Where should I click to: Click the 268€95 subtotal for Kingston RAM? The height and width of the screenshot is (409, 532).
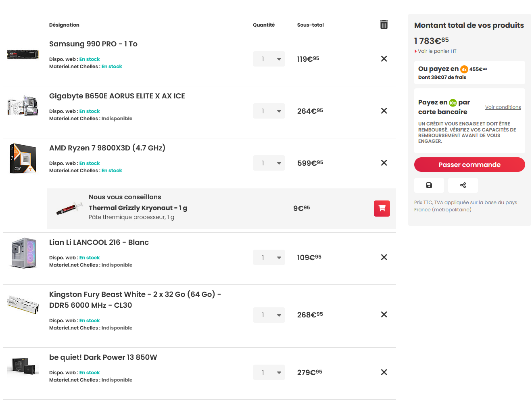(x=310, y=315)
